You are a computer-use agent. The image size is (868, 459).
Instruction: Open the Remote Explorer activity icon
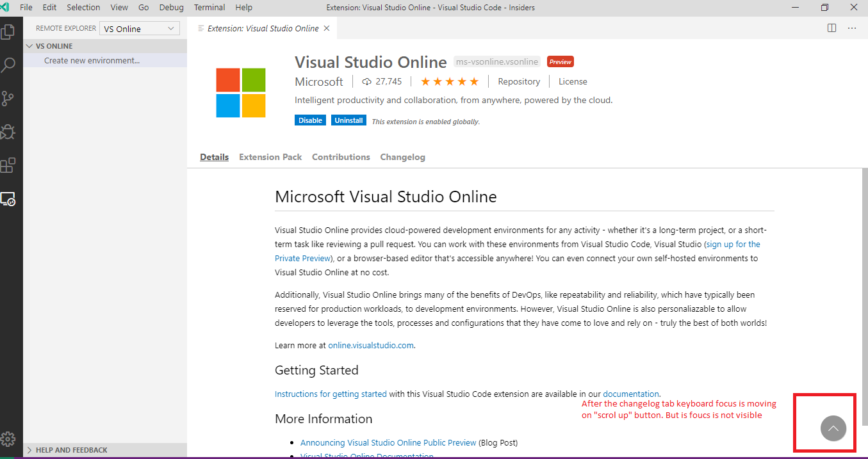click(8, 199)
